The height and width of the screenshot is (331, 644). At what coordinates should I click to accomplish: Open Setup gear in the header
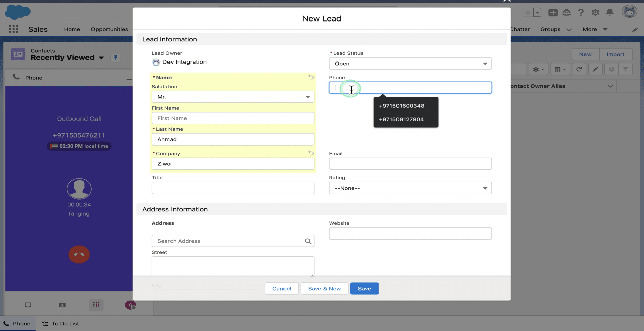pyautogui.click(x=595, y=12)
